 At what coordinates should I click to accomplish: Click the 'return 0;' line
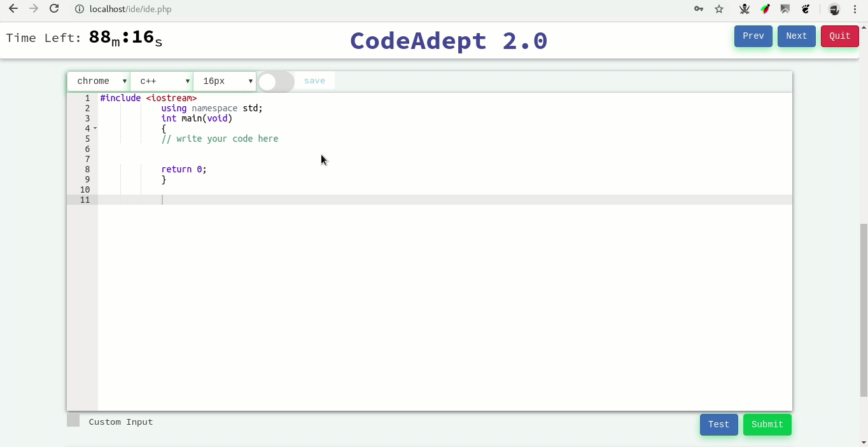[x=184, y=169]
